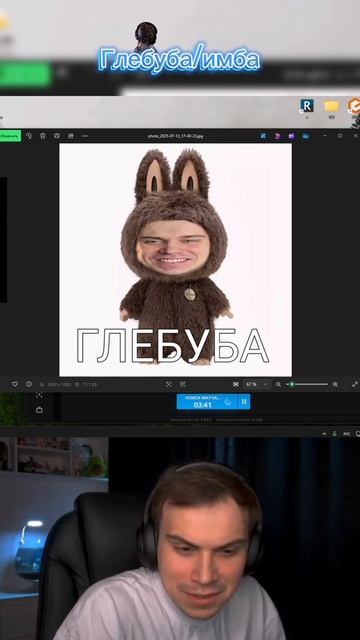Image resolution: width=360 pixels, height=640 pixels.
Task: Click the green Edit button in Photos
Action: coord(10,136)
